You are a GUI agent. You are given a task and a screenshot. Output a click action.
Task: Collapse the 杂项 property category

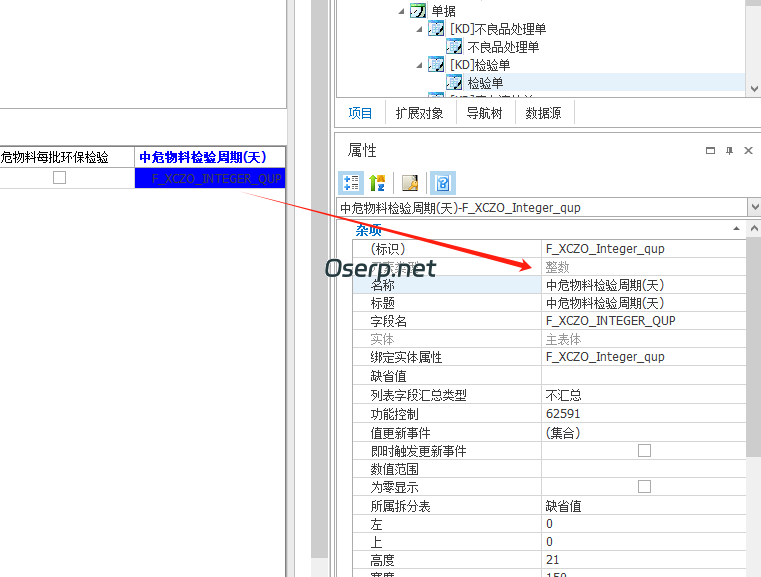point(736,228)
